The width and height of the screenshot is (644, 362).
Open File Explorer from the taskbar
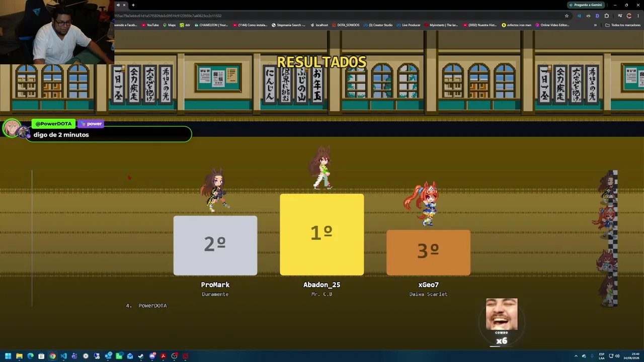[x=19, y=356]
